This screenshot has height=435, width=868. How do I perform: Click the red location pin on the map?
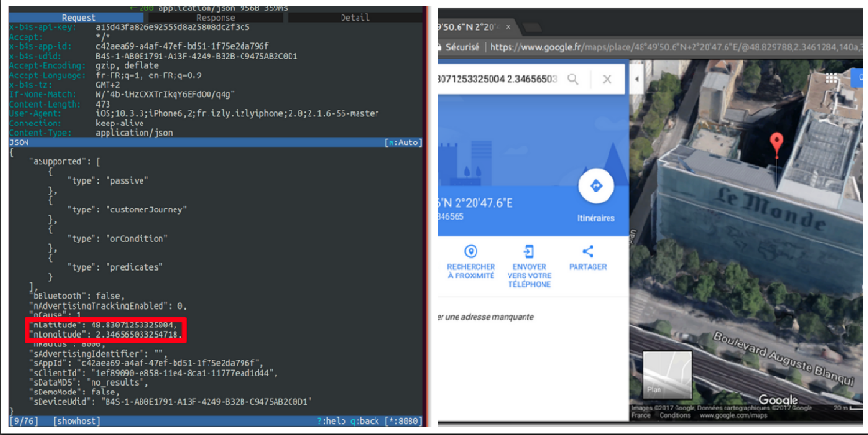point(776,145)
